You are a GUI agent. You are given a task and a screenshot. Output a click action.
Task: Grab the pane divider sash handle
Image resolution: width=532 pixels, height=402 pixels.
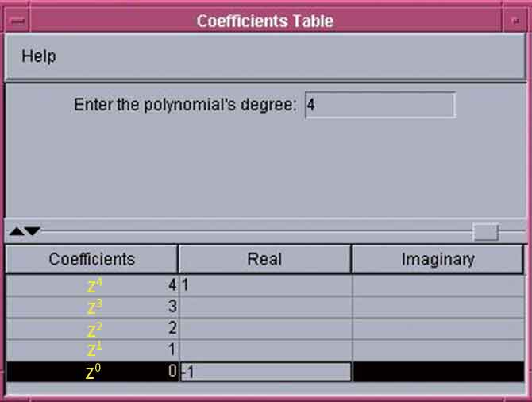(x=485, y=231)
